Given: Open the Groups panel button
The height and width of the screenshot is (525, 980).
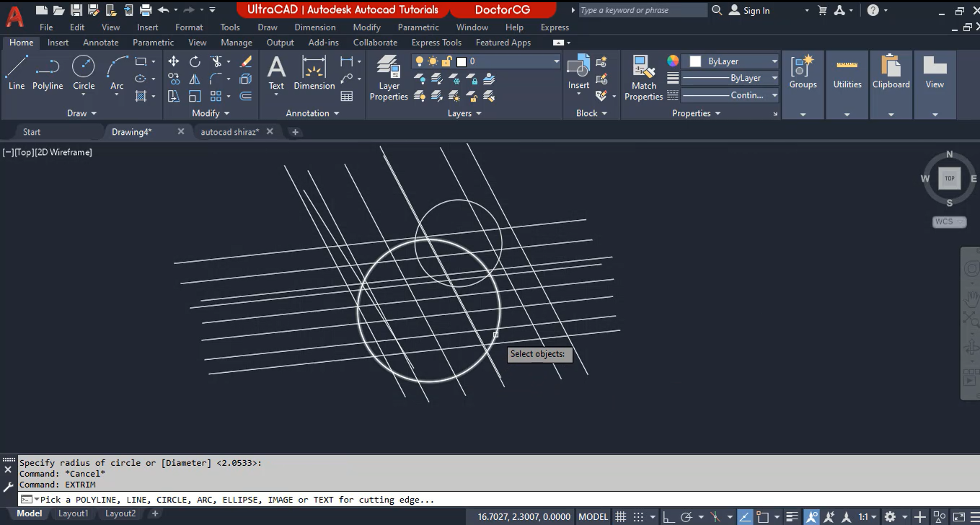Looking at the screenshot, I should coord(803,85).
